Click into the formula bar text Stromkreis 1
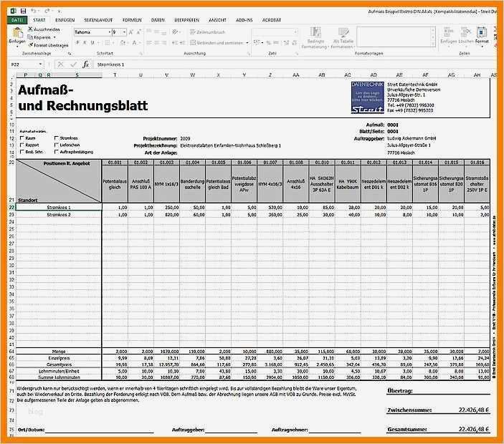Screen dimensions: 504x444 tap(110, 64)
